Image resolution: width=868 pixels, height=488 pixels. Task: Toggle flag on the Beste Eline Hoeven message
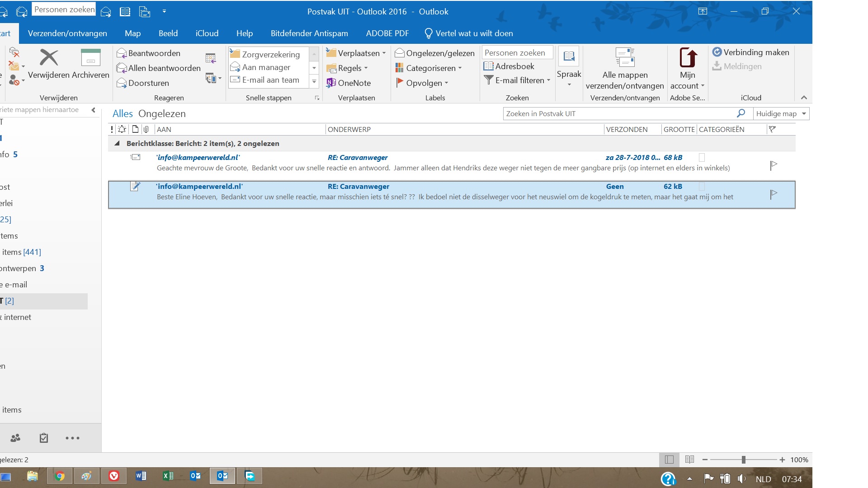pyautogui.click(x=774, y=194)
